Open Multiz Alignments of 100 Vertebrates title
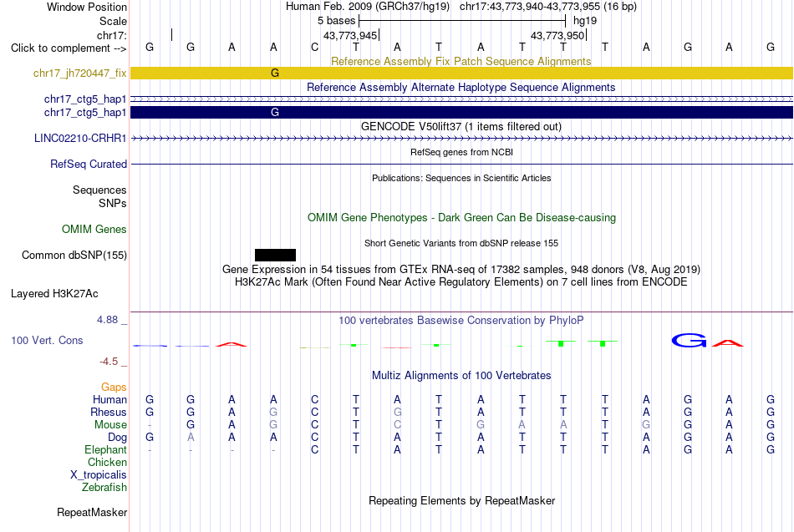Screen dimensions: 794x532 [x=461, y=376]
